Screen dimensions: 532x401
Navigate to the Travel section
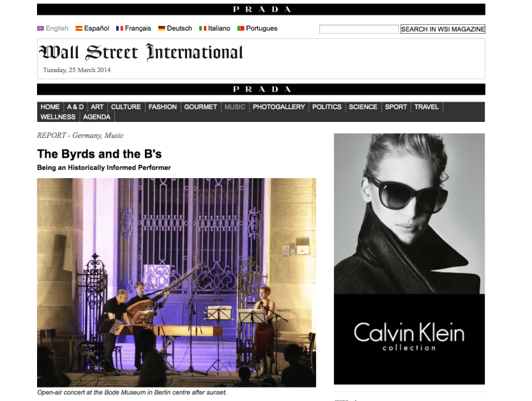pos(426,107)
